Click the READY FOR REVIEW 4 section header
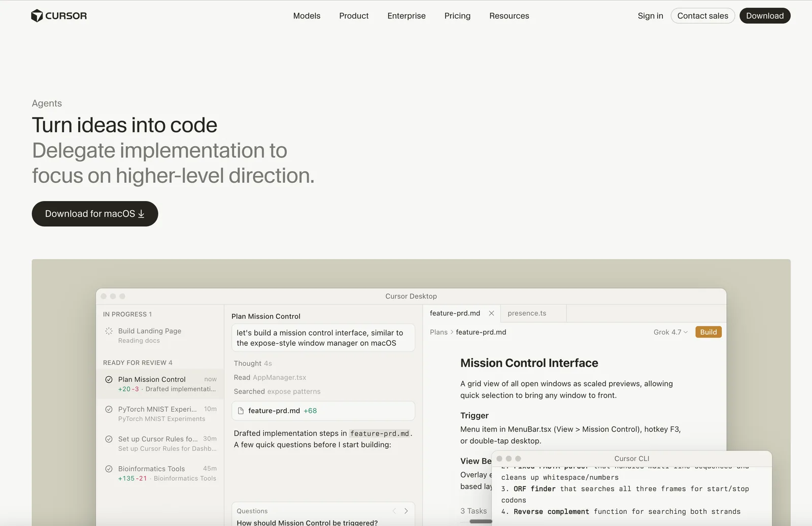Viewport: 812px width, 526px height. [x=138, y=363]
